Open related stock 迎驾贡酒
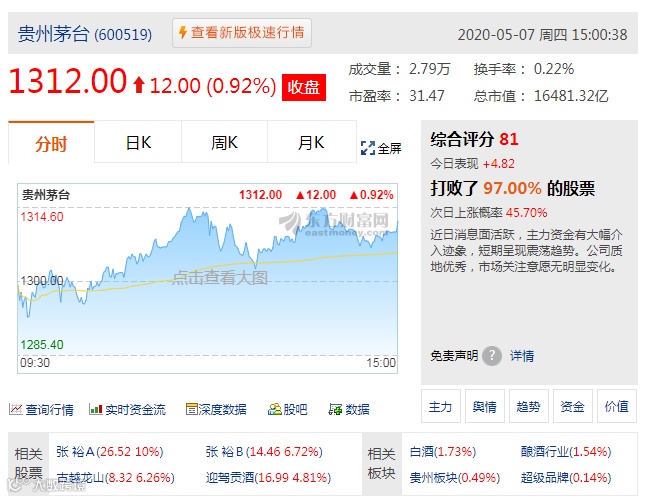647x498 pixels. [x=269, y=478]
